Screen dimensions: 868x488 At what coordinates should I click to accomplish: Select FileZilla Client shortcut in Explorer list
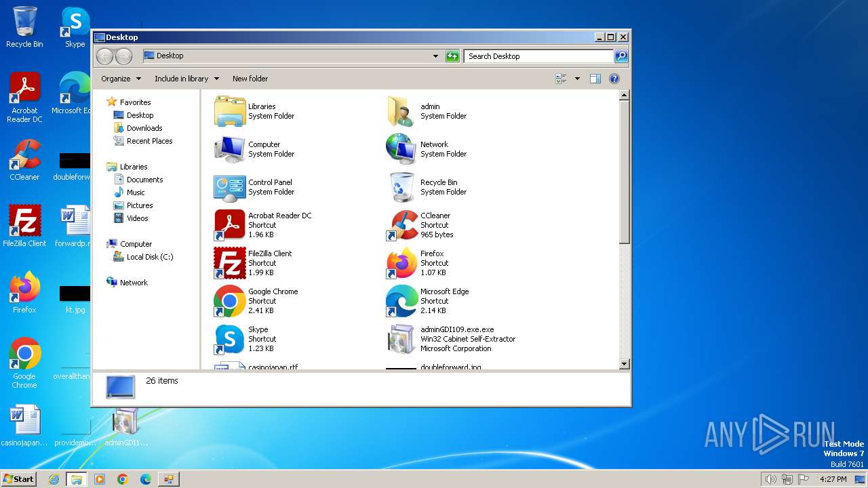click(230, 263)
